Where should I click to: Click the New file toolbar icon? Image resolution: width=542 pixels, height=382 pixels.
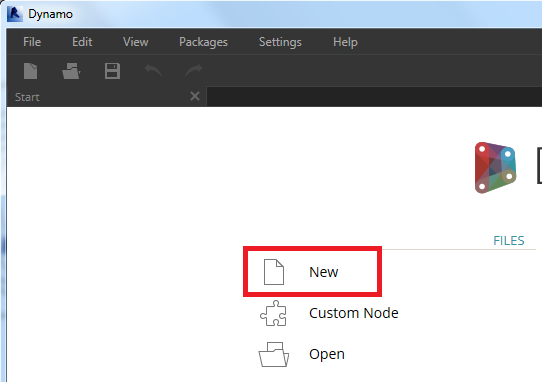click(x=30, y=71)
